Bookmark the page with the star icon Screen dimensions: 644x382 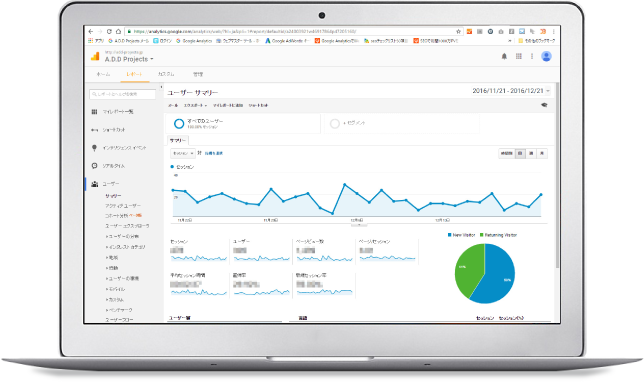tap(458, 31)
